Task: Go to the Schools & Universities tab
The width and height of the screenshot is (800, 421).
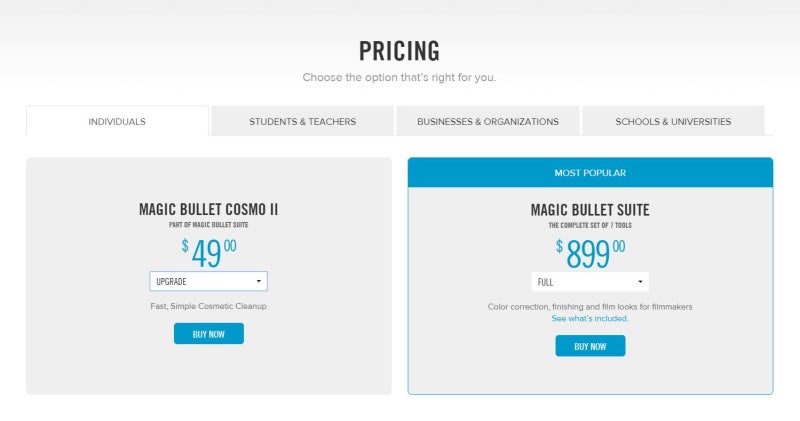Action: [673, 121]
